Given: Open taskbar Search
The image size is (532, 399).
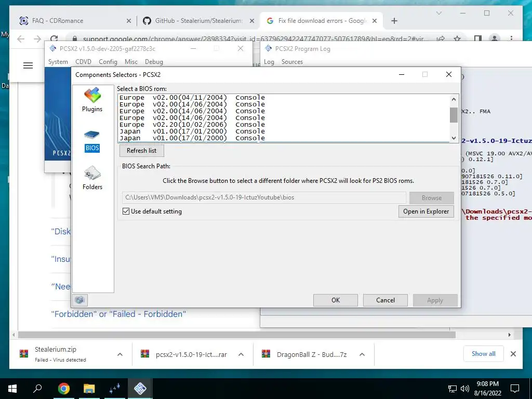Looking at the screenshot, I should click(x=37, y=388).
